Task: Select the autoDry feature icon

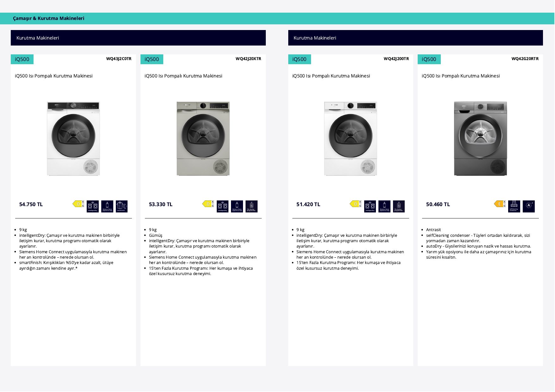Action: [x=529, y=206]
